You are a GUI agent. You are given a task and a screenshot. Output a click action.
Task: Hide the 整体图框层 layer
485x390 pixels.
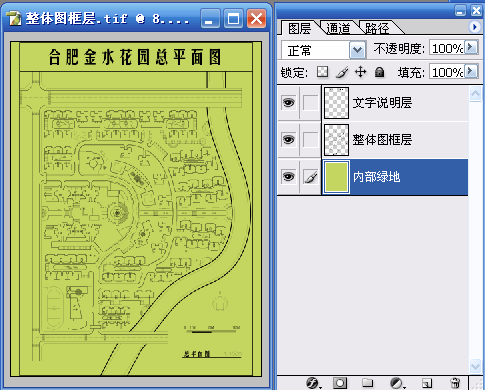coord(288,139)
